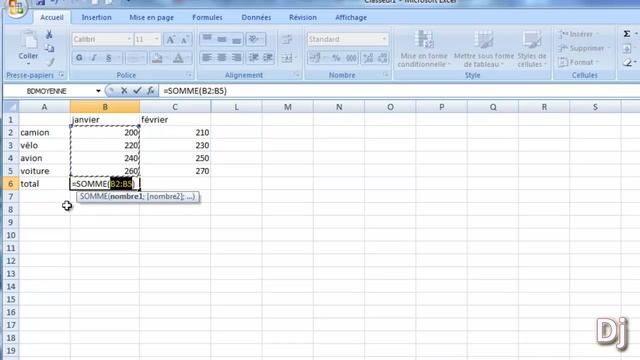Align text to top icon
Image resolution: width=640 pixels, height=360 pixels.
207,39
